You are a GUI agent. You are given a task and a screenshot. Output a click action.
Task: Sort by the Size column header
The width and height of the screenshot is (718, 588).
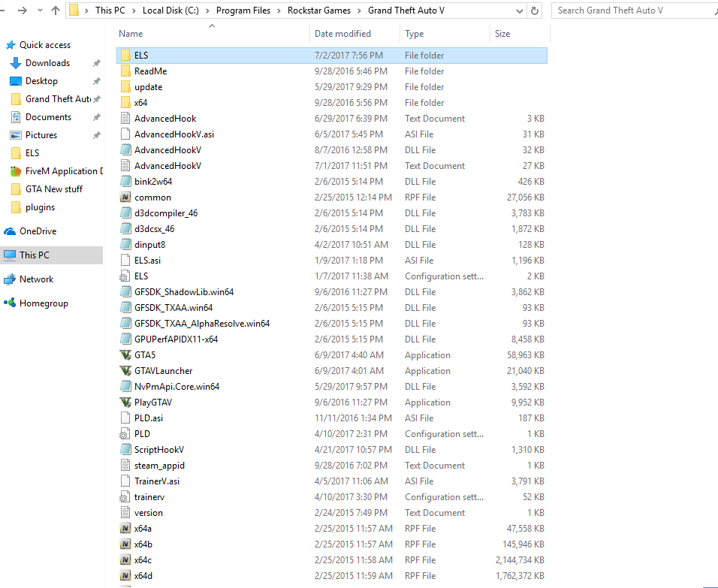point(502,34)
